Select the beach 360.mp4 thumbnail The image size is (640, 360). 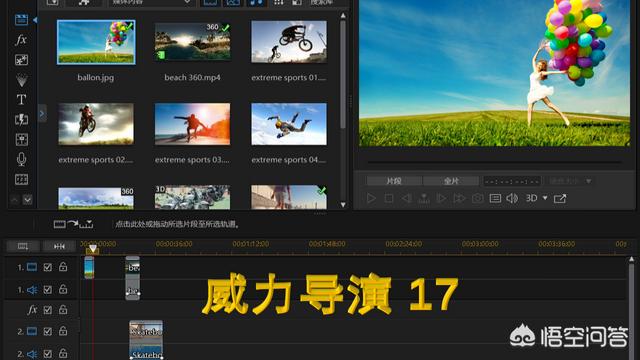click(192, 42)
